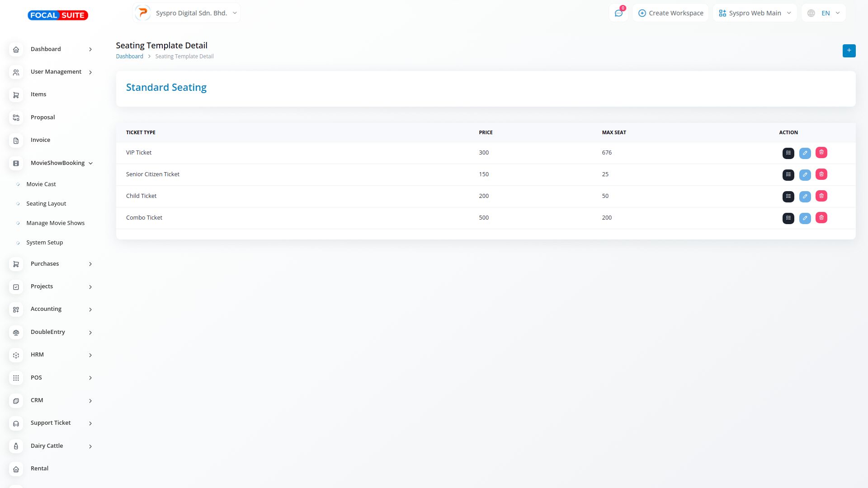
Task: Open the list detail icon for Child Ticket
Action: (788, 197)
